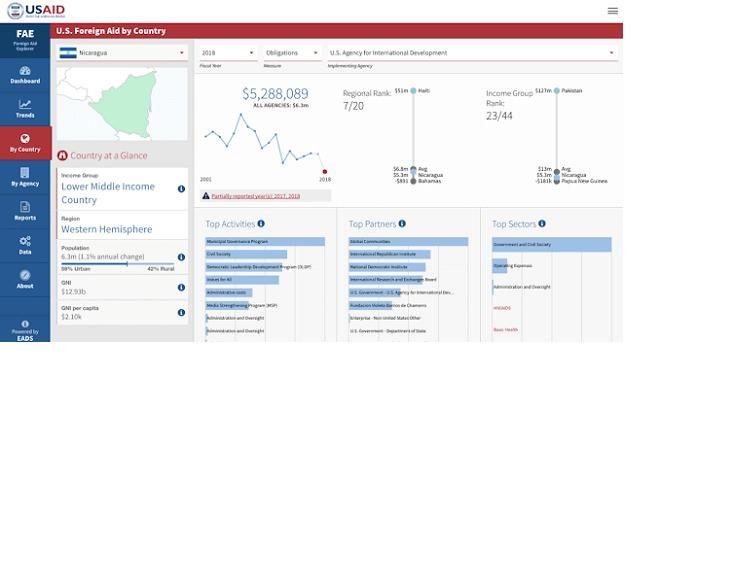Click the FAE Foreign Aid Explorer logo
This screenshot has height=580, width=731.
[25, 40]
